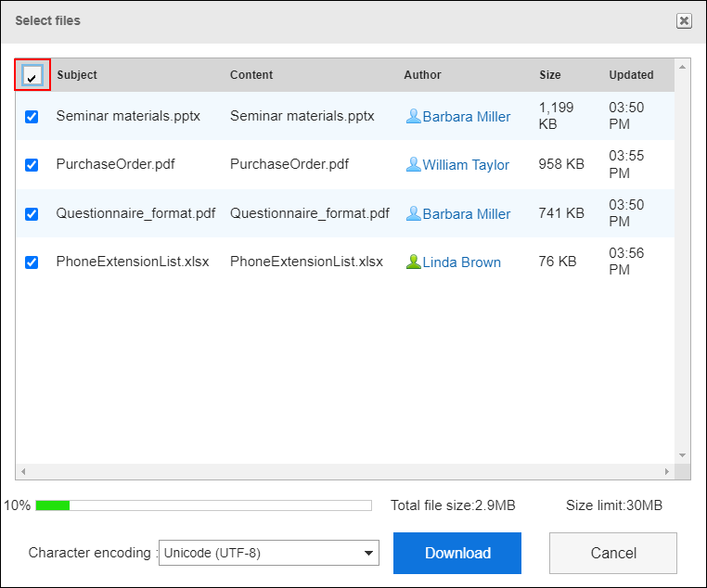Open William Taylor author link
Viewport: 707px width, 588px height.
[466, 165]
